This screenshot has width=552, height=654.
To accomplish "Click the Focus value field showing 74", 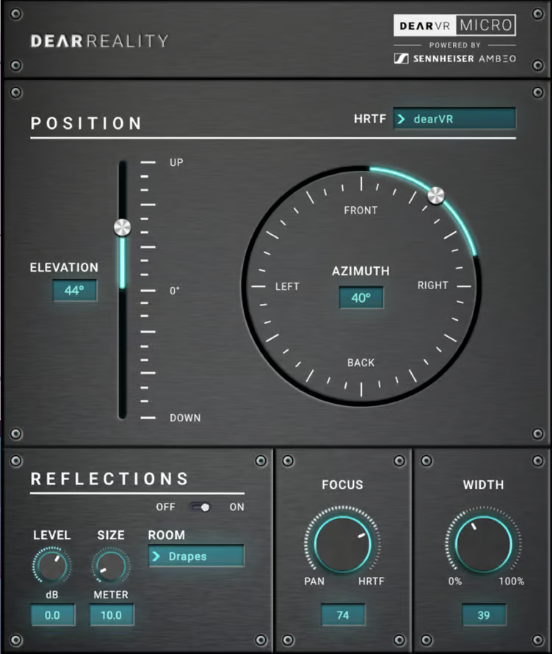I will pyautogui.click(x=343, y=615).
